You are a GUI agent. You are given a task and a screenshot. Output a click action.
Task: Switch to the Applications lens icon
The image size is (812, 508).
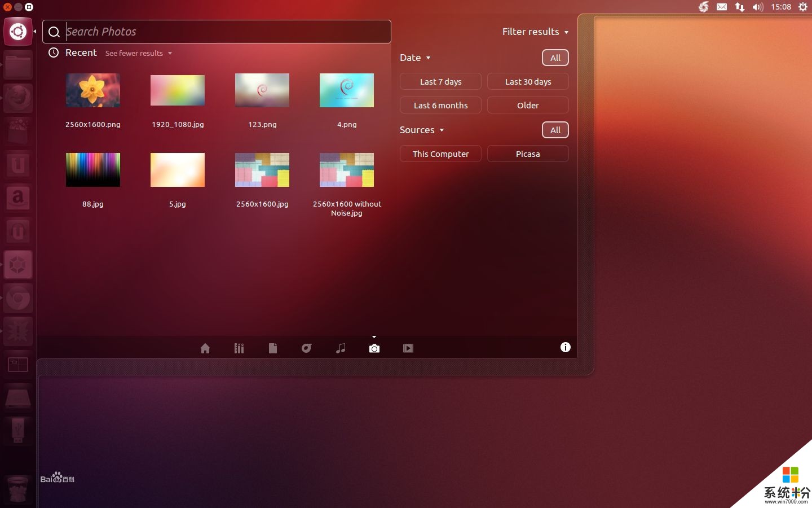pyautogui.click(x=239, y=348)
